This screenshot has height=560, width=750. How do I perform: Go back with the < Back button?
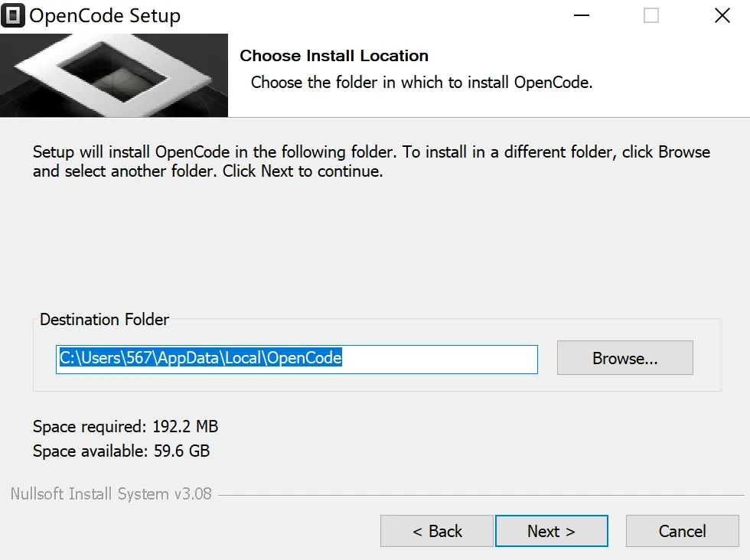pyautogui.click(x=437, y=531)
